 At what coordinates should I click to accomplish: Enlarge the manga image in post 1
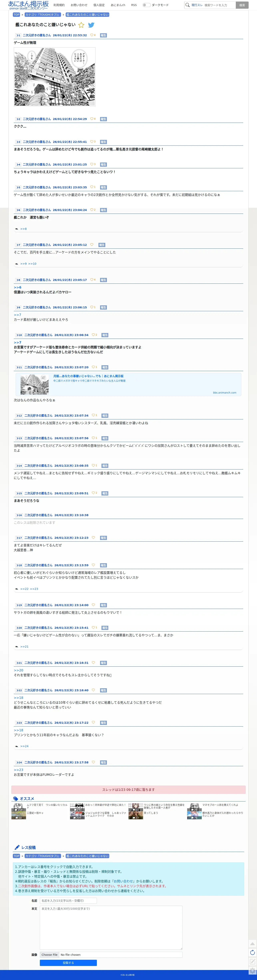click(55, 77)
